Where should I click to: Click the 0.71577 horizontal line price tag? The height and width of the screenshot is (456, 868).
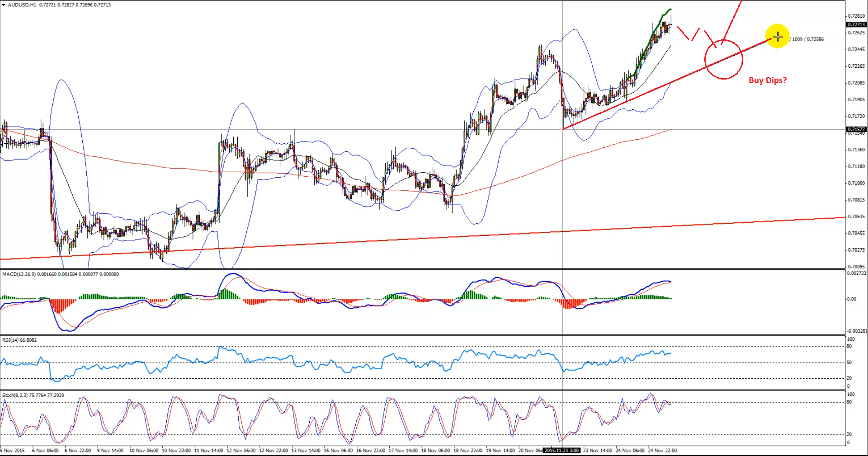coord(856,129)
